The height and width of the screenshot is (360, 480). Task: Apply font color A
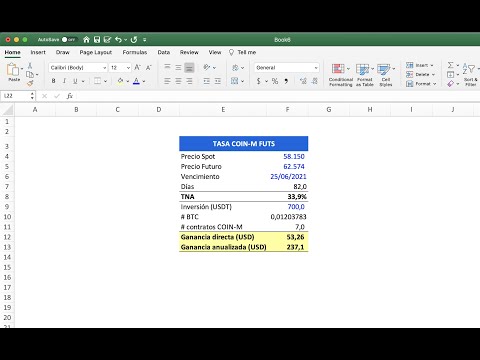[x=136, y=81]
